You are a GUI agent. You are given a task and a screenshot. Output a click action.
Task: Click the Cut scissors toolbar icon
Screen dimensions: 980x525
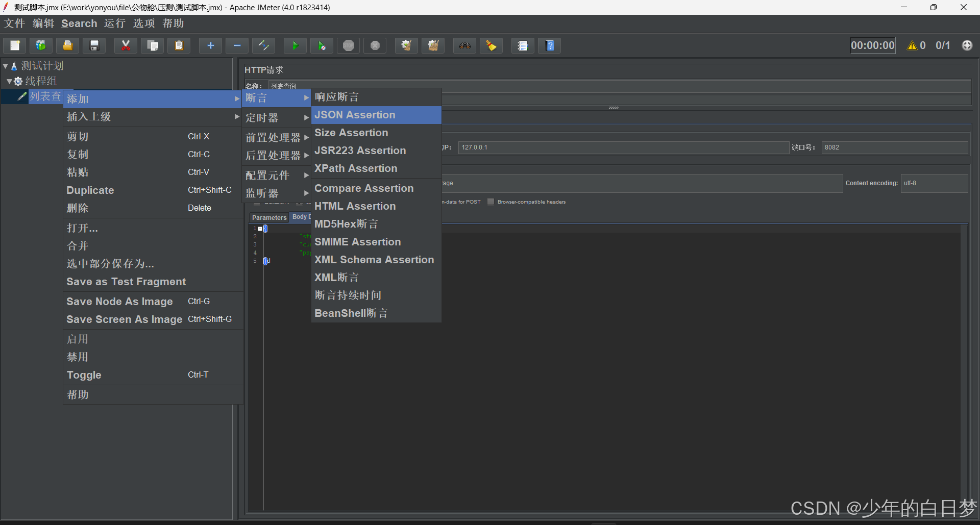[126, 45]
